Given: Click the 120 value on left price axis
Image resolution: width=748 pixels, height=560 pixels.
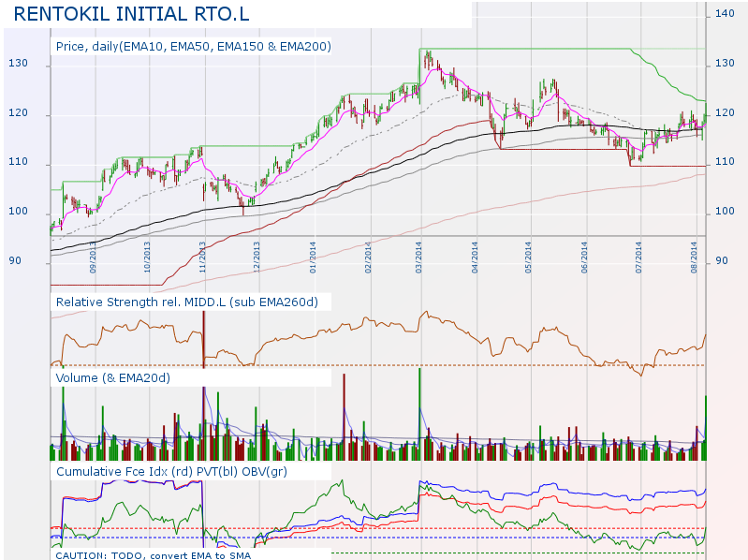Looking at the screenshot, I should tap(18, 113).
